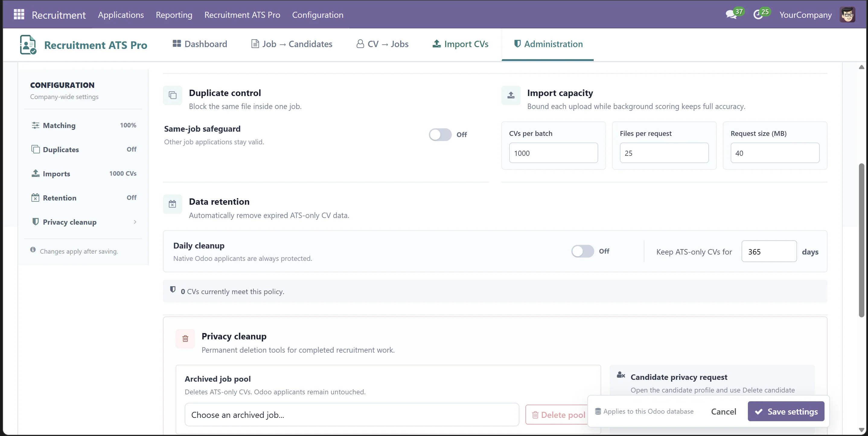868x436 pixels.
Task: Open the activities clock icon with 25 badge
Action: click(x=758, y=14)
